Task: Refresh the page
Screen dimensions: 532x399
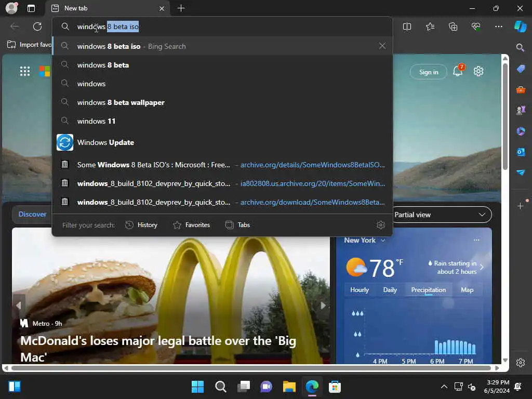Action: 37,26
